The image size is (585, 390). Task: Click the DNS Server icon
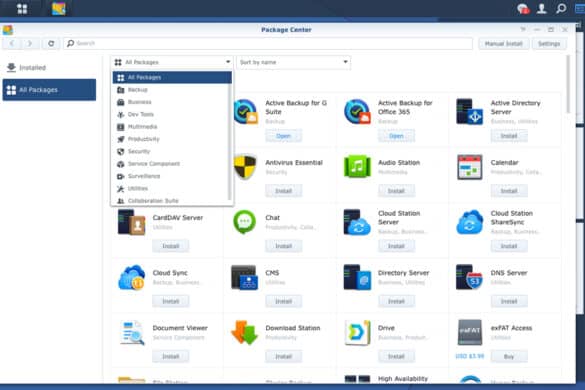pyautogui.click(x=469, y=277)
